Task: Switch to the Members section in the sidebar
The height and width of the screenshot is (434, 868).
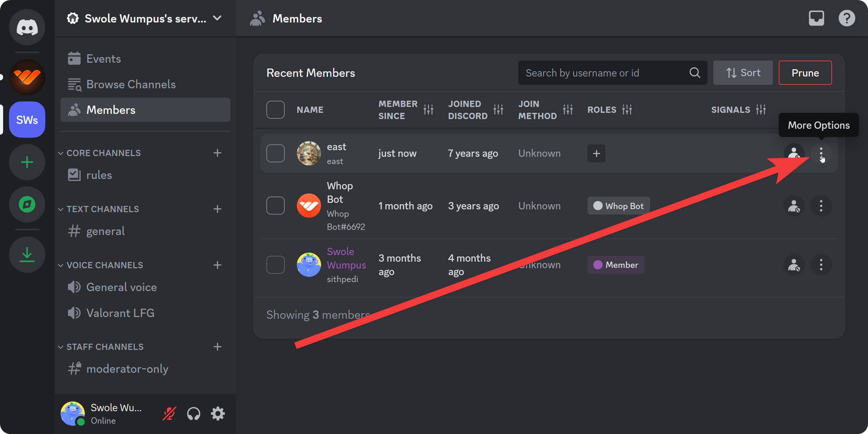Action: coord(111,110)
